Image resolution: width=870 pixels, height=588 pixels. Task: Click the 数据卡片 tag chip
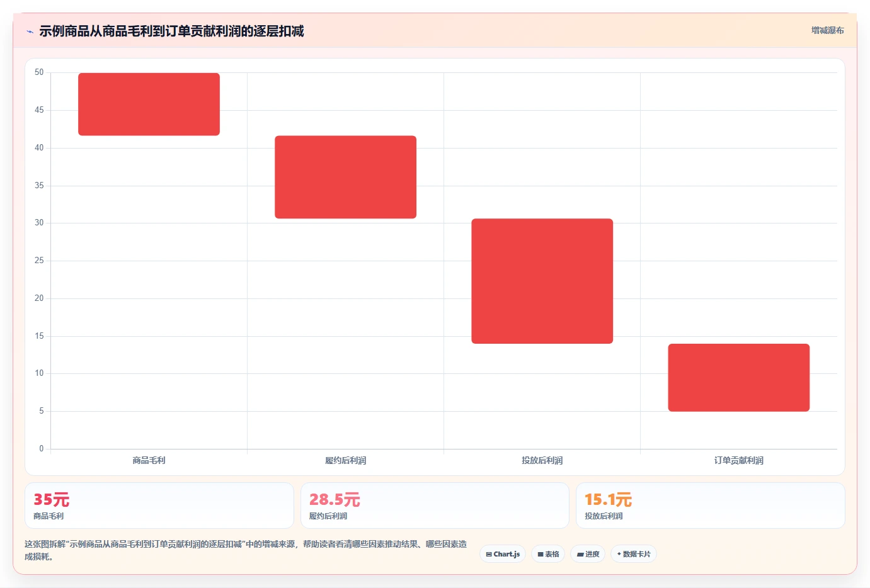(634, 554)
